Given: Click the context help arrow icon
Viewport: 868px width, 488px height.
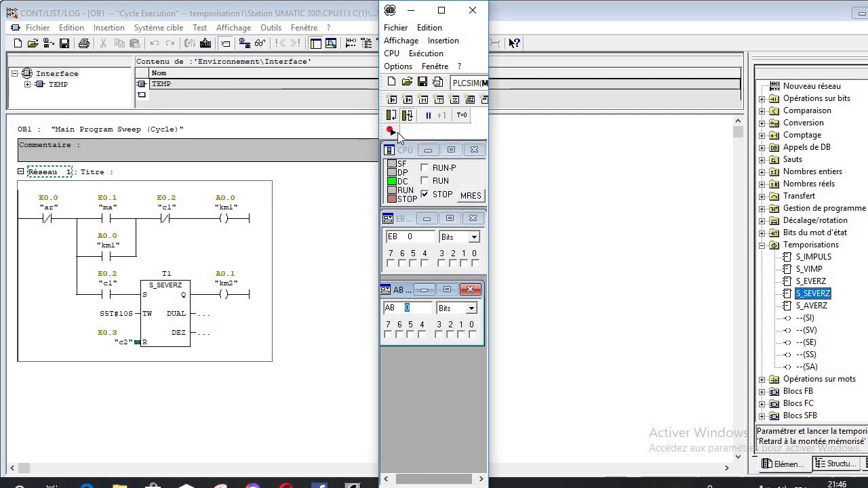Looking at the screenshot, I should pyautogui.click(x=514, y=43).
